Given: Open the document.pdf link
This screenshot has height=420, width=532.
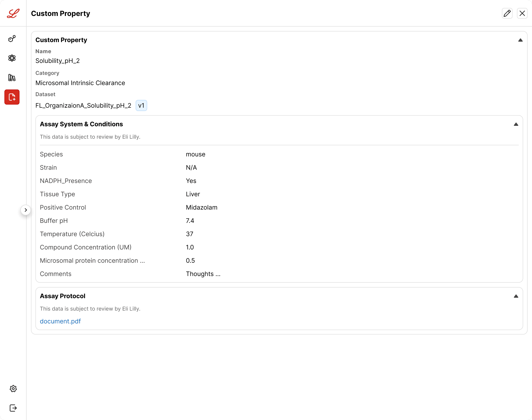Looking at the screenshot, I should tap(60, 321).
